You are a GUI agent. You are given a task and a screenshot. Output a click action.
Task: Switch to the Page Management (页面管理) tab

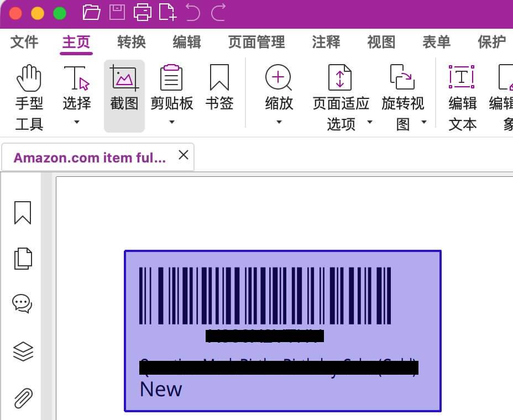click(256, 42)
